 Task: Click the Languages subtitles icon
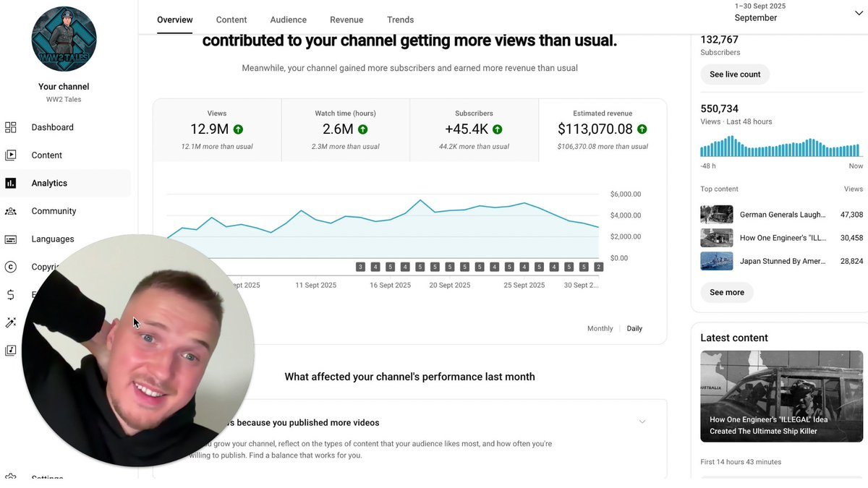tap(10, 239)
